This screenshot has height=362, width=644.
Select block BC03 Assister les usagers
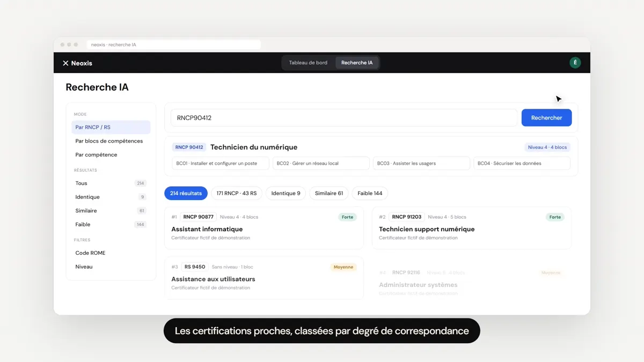(x=421, y=163)
